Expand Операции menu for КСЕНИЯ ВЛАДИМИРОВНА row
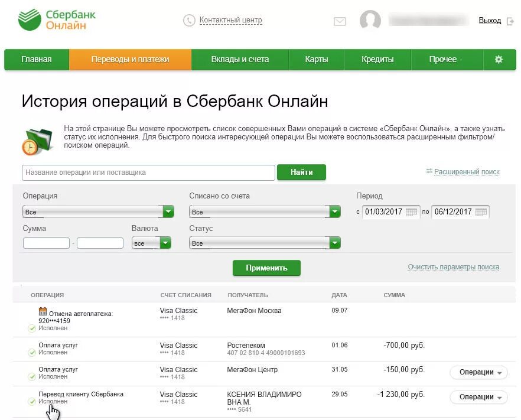Viewport: 521px width, 420px height. coord(479,398)
